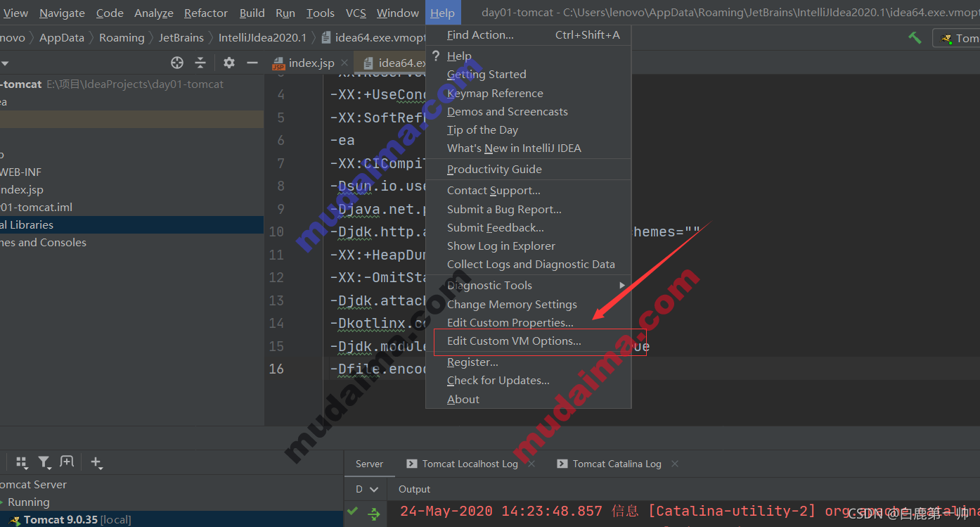This screenshot has width=980, height=527.
Task: Open Project panel settings gear
Action: point(229,63)
